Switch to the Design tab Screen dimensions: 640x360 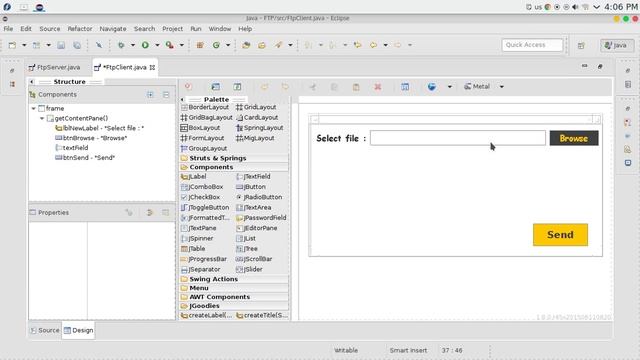[x=78, y=330]
